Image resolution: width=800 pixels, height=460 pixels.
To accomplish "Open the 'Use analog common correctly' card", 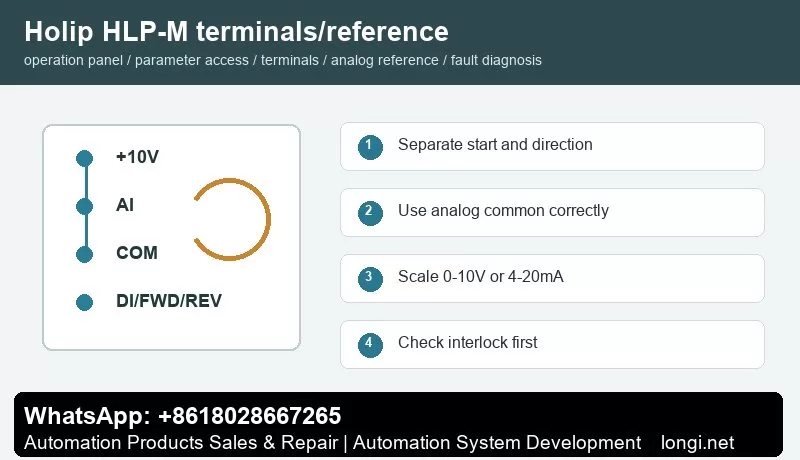I will tap(553, 212).
